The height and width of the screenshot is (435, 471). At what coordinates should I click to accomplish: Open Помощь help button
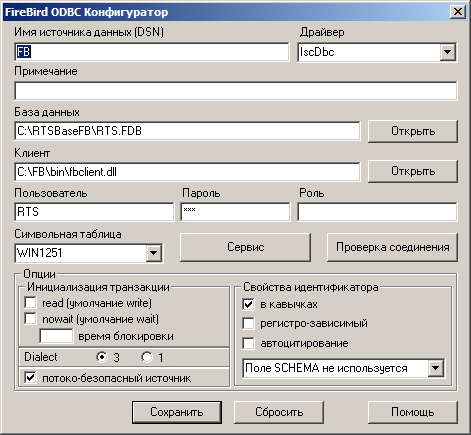click(x=413, y=412)
